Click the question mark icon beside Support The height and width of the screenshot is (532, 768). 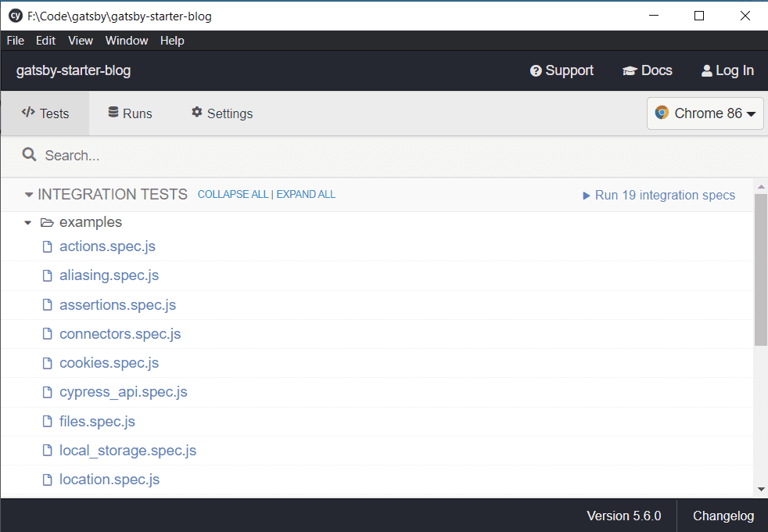(x=537, y=70)
